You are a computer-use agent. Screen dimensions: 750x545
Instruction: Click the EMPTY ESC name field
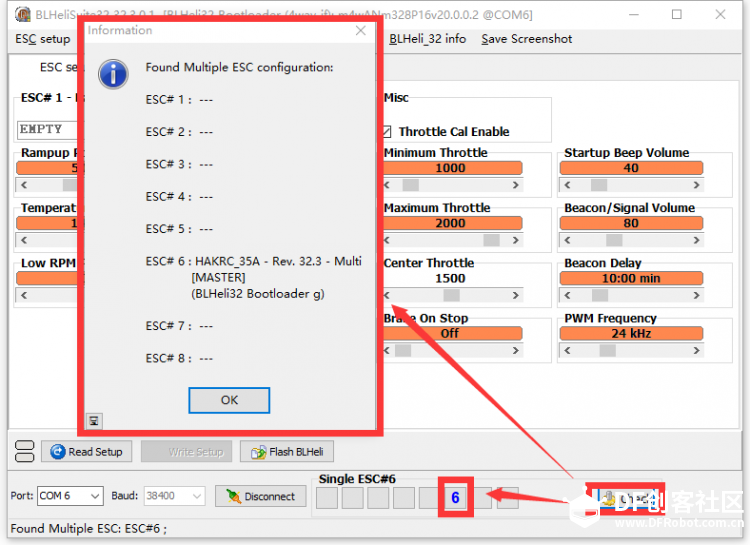click(48, 130)
